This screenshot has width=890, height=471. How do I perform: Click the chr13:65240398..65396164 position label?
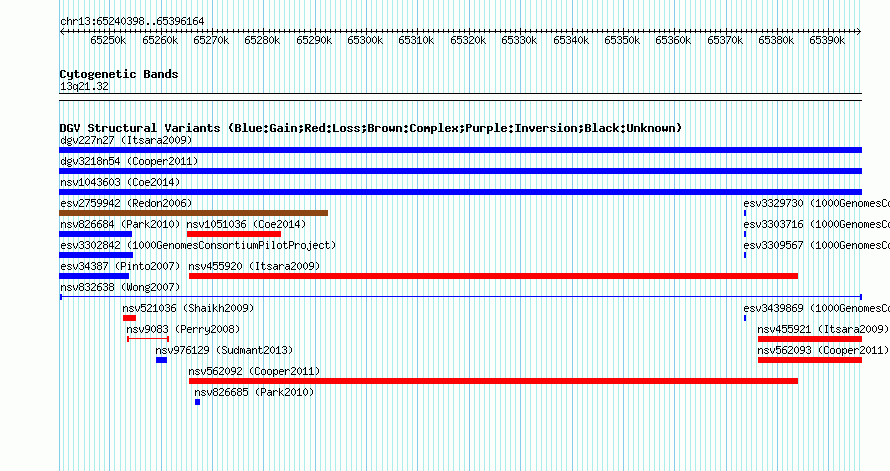pyautogui.click(x=132, y=21)
